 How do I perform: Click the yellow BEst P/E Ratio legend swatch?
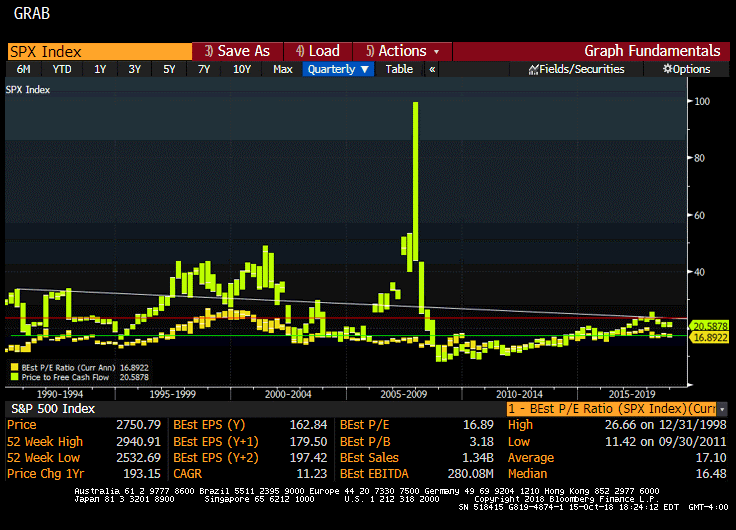pyautogui.click(x=14, y=368)
